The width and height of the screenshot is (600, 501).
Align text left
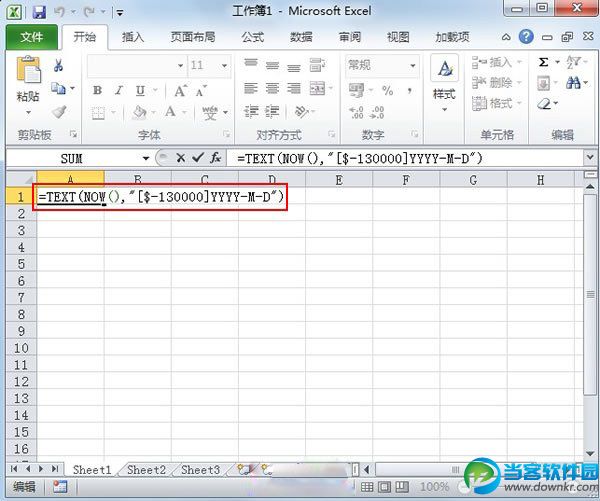coord(251,89)
